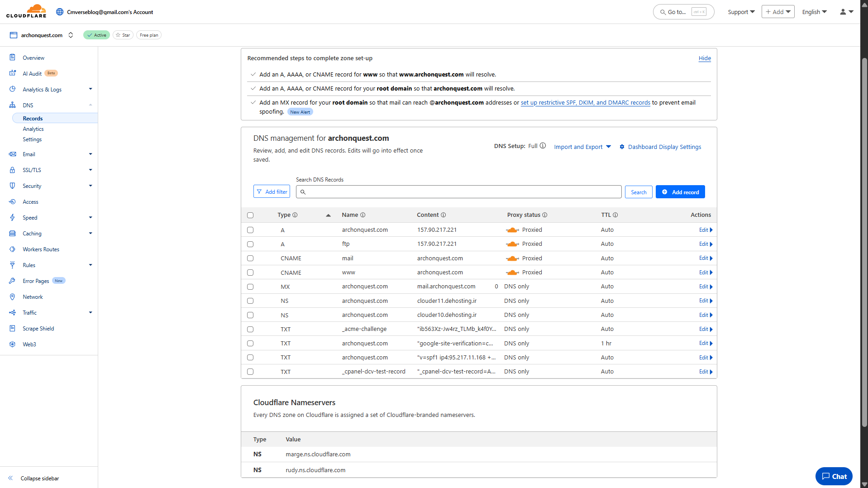Image resolution: width=868 pixels, height=488 pixels.
Task: Click the Dashboard Display Settings gear icon
Action: (x=622, y=147)
